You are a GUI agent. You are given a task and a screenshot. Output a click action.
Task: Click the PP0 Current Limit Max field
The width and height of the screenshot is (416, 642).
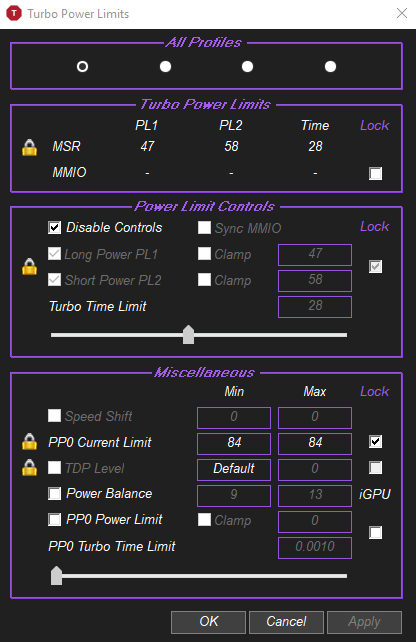click(315, 444)
